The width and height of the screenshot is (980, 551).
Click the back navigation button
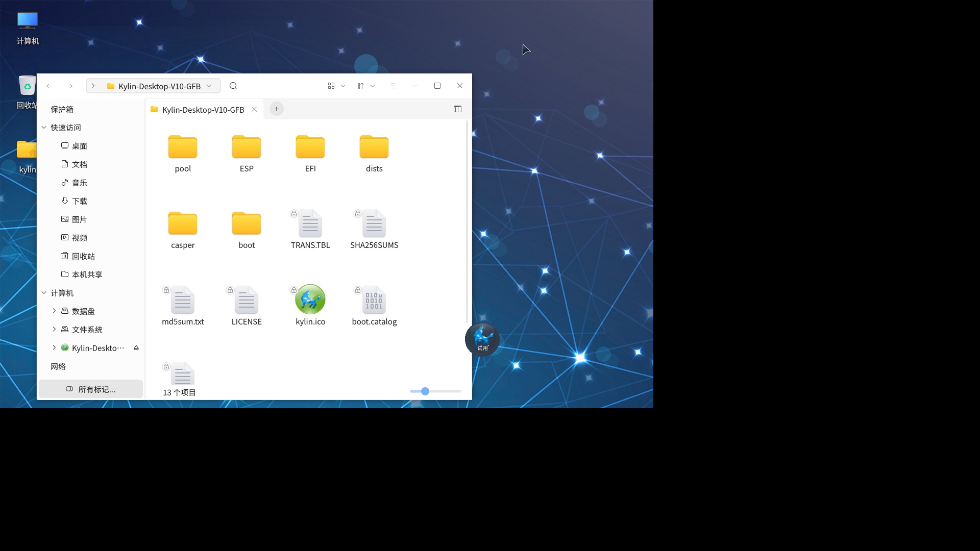click(x=49, y=85)
